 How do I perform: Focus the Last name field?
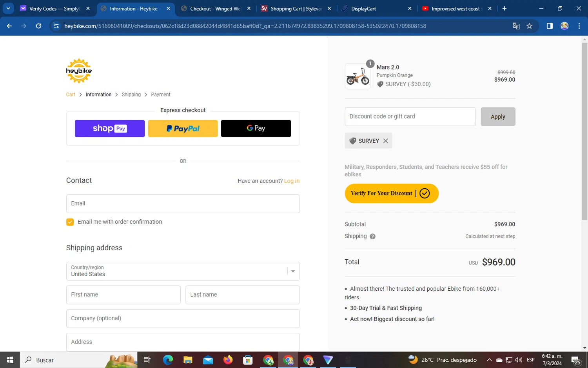pyautogui.click(x=243, y=295)
